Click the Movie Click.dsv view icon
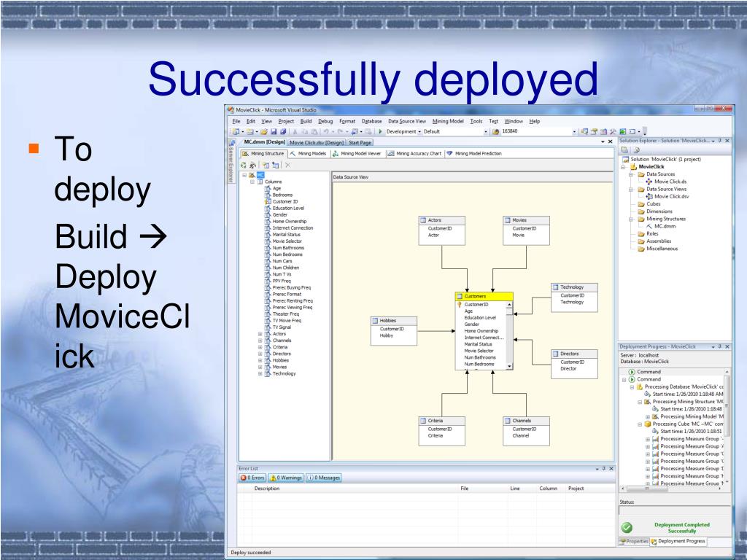Image resolution: width=747 pixels, height=560 pixels. [x=649, y=196]
